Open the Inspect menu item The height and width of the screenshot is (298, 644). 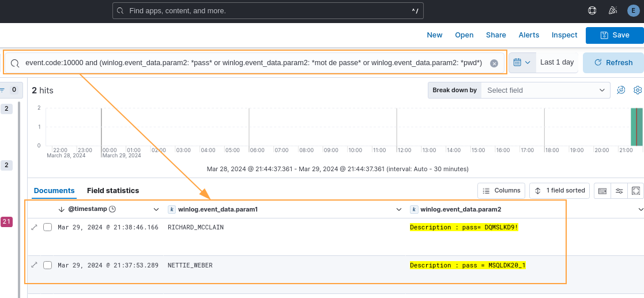click(564, 35)
